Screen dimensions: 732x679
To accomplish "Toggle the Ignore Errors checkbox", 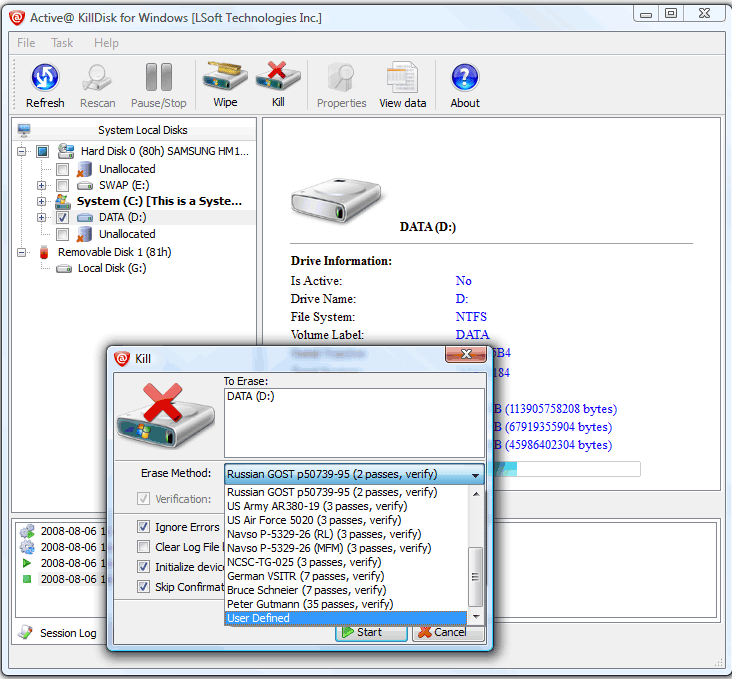I will [x=144, y=527].
